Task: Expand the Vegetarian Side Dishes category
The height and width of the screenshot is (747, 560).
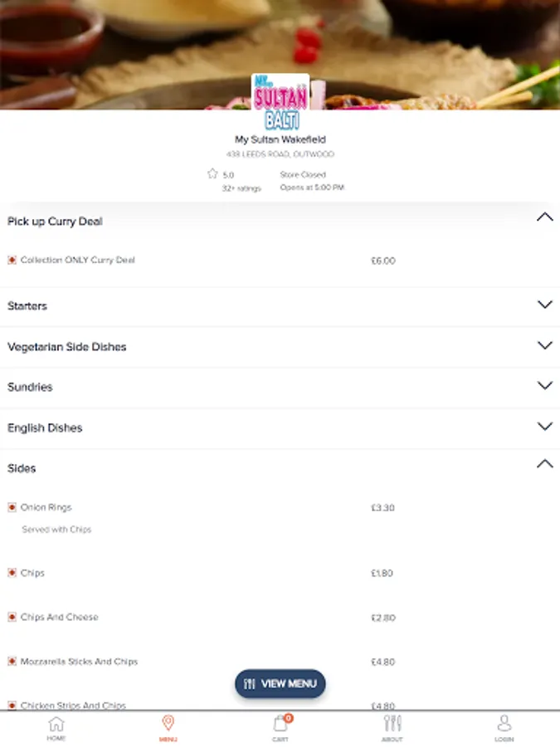Action: (544, 345)
